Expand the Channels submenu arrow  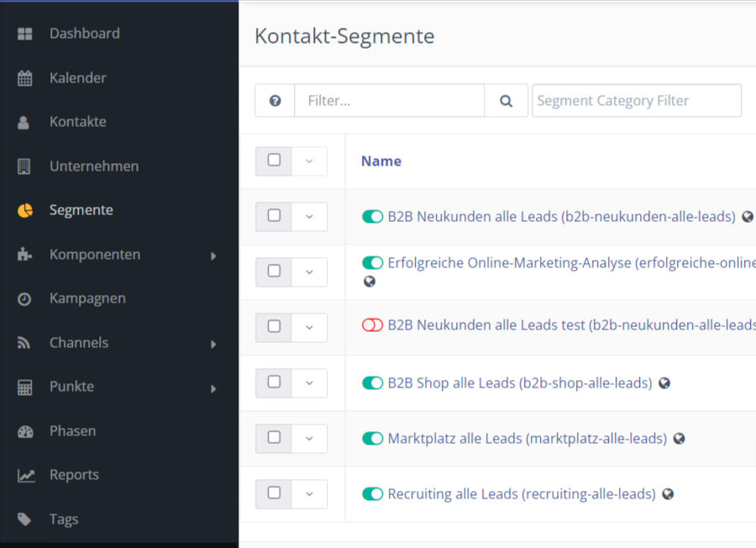pyautogui.click(x=213, y=345)
